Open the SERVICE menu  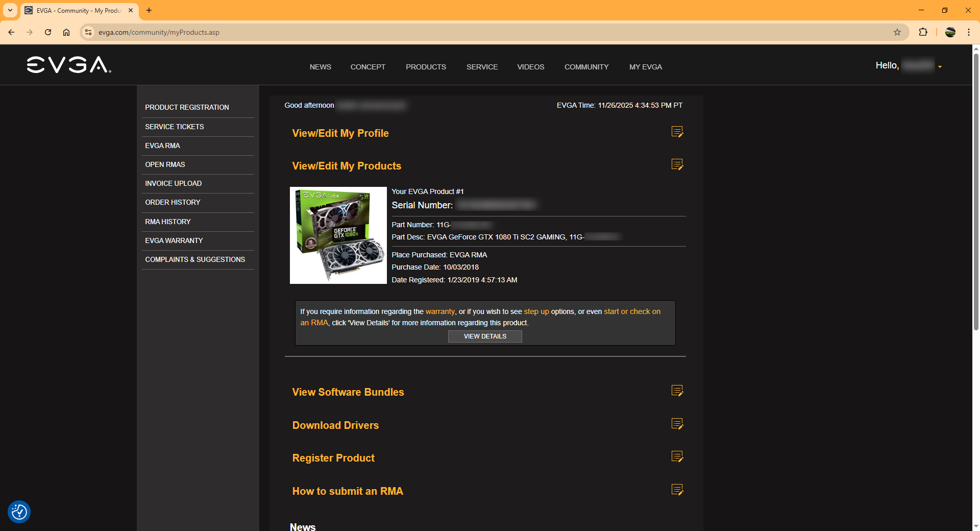[x=482, y=67]
